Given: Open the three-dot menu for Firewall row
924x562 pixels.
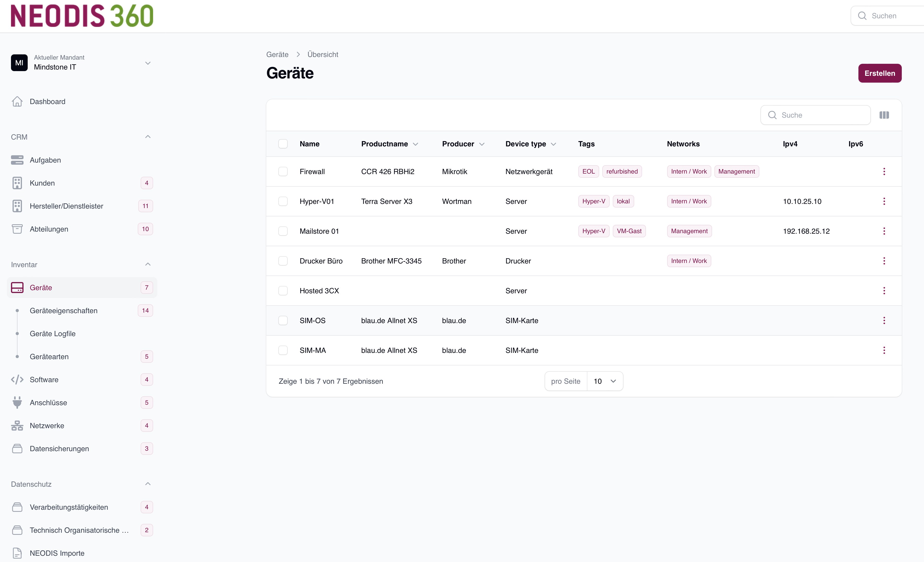Looking at the screenshot, I should tap(884, 171).
